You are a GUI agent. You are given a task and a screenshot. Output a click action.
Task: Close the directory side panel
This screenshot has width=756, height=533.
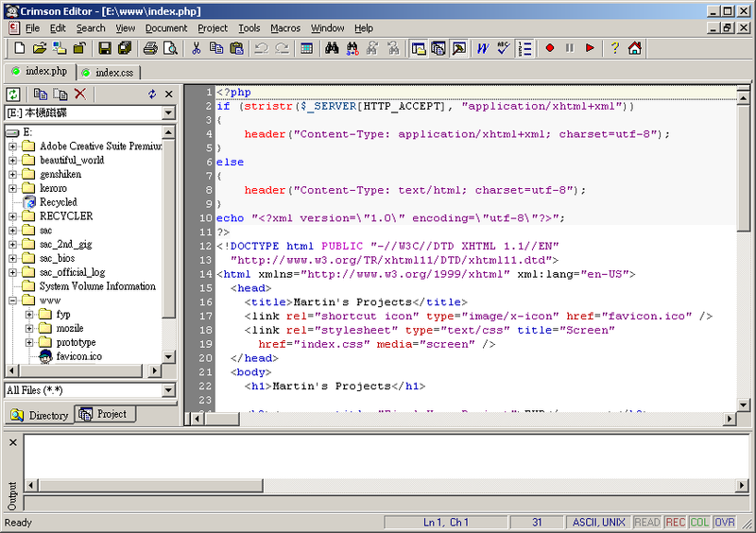pos(169,95)
